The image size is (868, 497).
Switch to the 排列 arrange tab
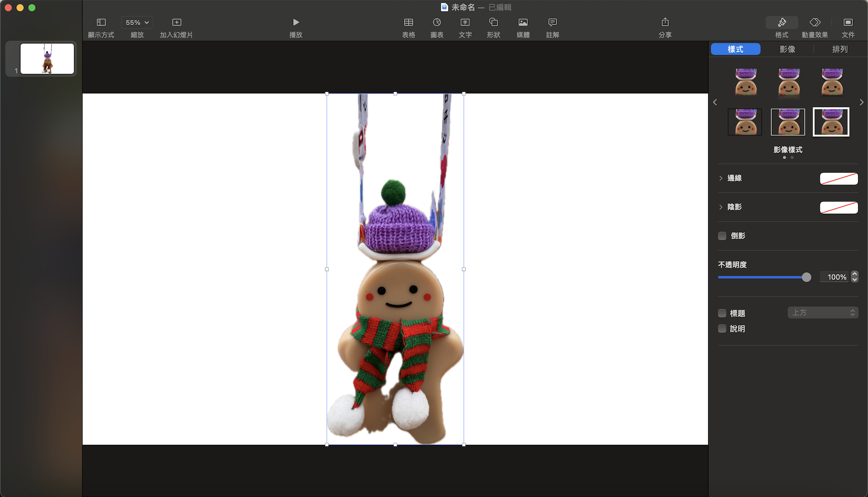point(839,49)
